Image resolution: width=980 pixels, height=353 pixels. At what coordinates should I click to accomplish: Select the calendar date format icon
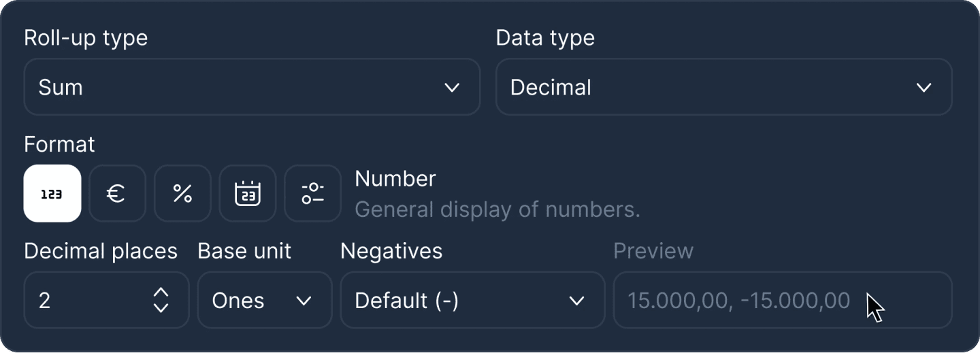tap(247, 194)
